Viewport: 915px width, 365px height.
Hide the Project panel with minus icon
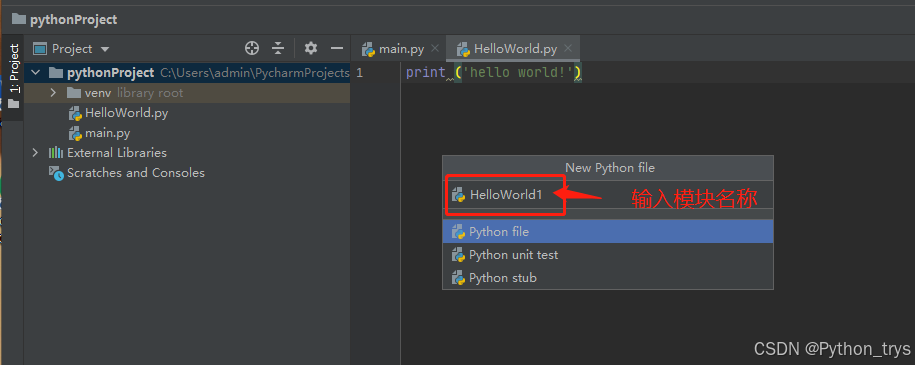337,48
